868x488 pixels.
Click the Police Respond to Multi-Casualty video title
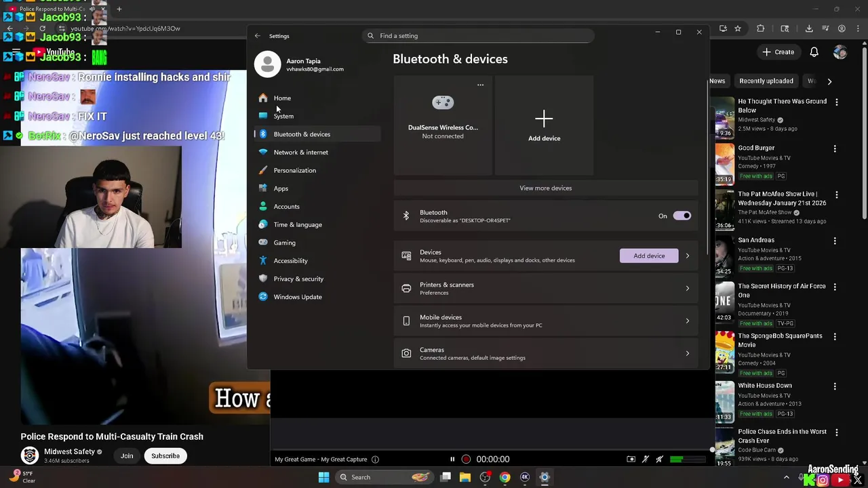tap(112, 437)
